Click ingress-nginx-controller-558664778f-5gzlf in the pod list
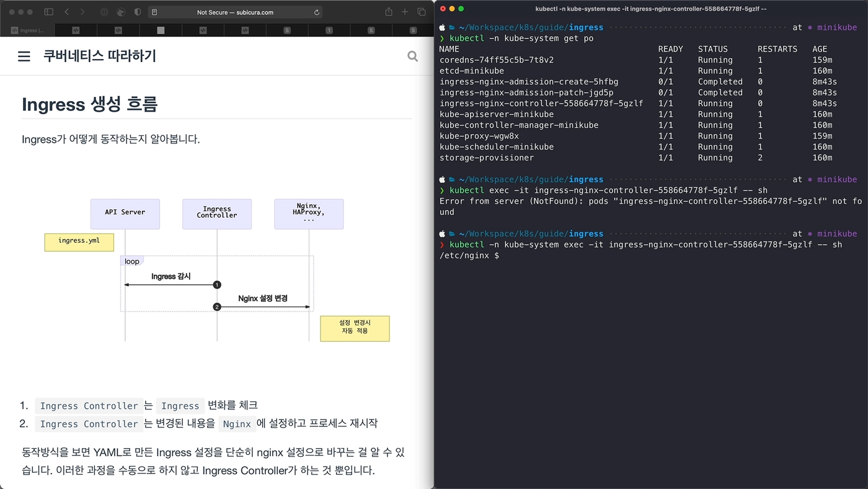The image size is (868, 489). pos(541,104)
